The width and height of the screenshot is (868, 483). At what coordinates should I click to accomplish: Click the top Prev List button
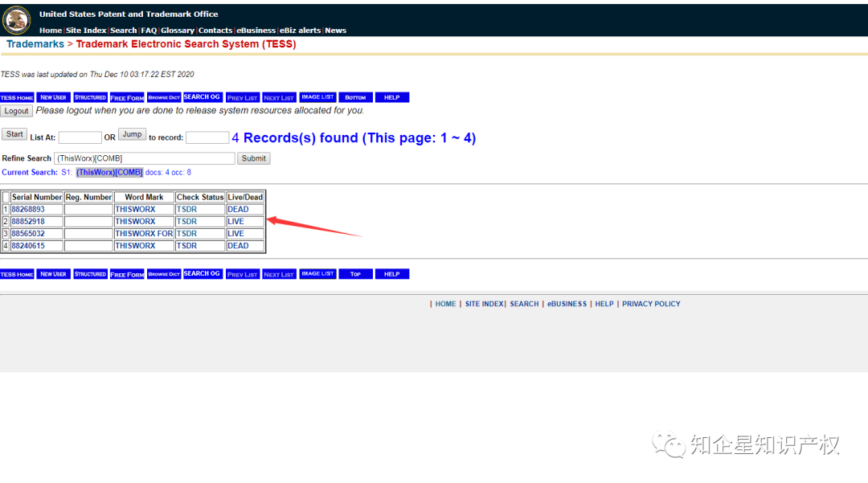pyautogui.click(x=243, y=97)
